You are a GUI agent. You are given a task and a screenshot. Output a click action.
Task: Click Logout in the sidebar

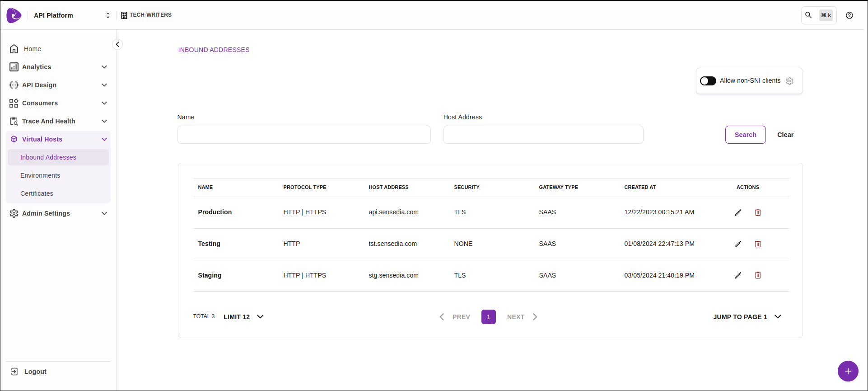[x=35, y=372]
